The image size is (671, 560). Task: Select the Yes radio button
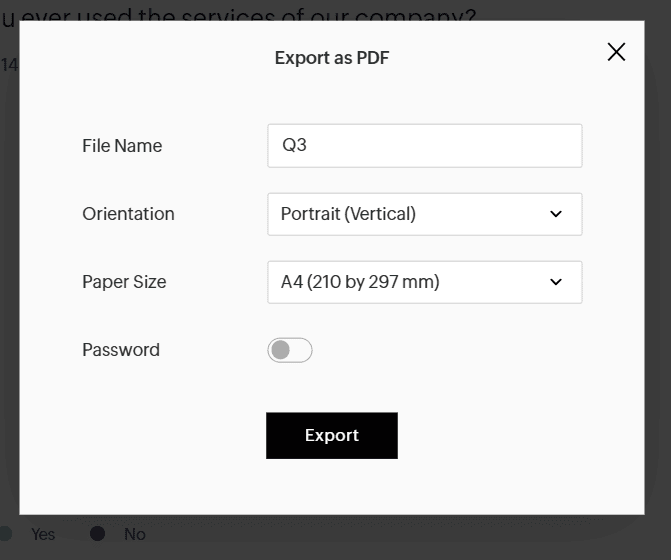click(x=6, y=534)
